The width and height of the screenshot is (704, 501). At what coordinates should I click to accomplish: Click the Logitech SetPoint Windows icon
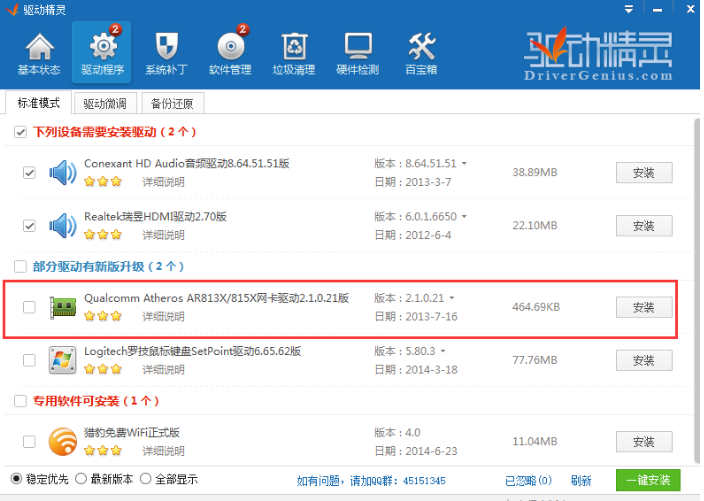pyautogui.click(x=62, y=360)
